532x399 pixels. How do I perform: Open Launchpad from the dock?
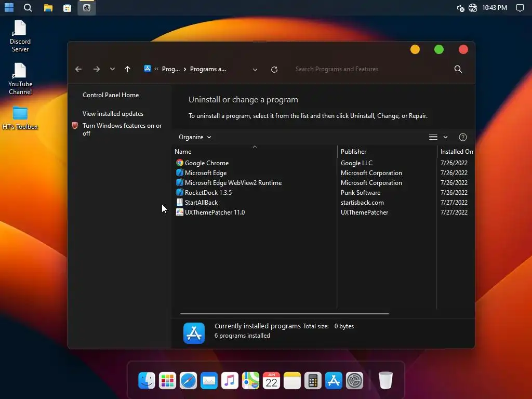pos(167,380)
